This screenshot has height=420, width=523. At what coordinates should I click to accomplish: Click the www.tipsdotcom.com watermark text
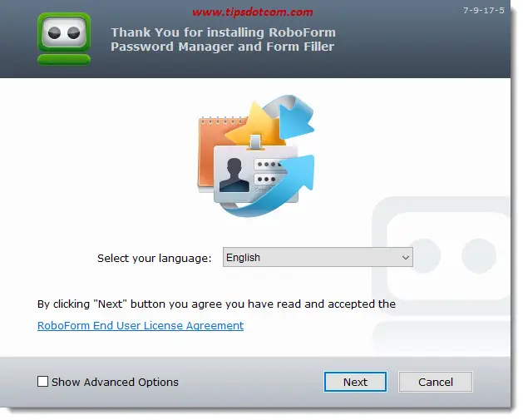click(x=253, y=12)
